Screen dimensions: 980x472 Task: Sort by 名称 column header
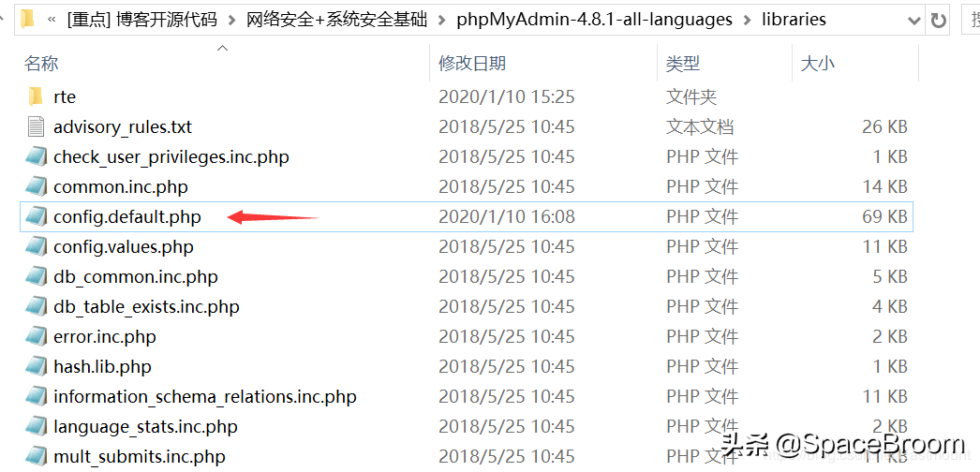41,63
